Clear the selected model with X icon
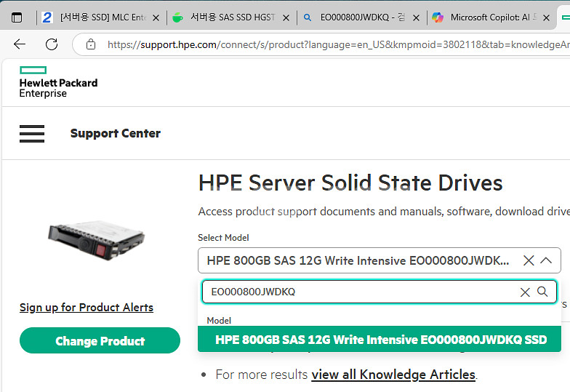This screenshot has height=392, width=570. click(x=529, y=260)
